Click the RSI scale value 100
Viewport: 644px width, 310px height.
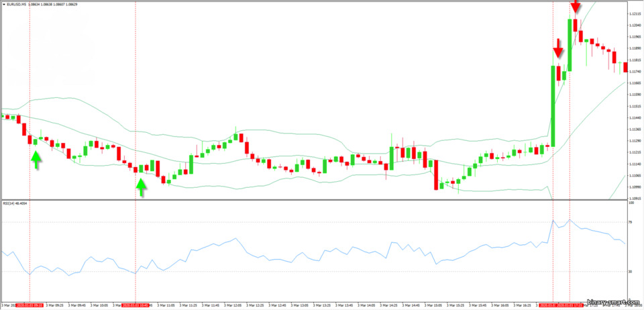point(631,203)
